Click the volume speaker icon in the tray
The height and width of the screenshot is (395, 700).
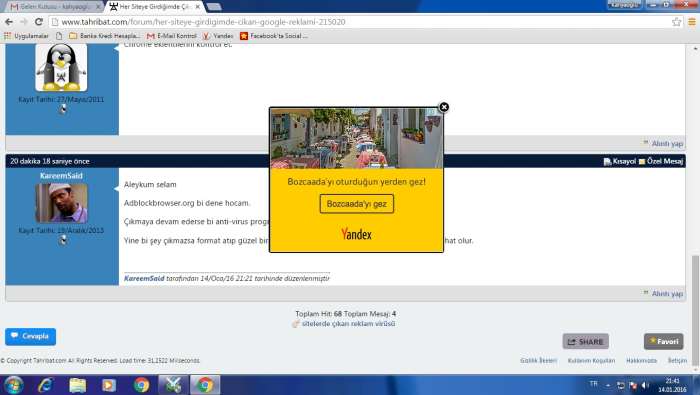point(645,385)
